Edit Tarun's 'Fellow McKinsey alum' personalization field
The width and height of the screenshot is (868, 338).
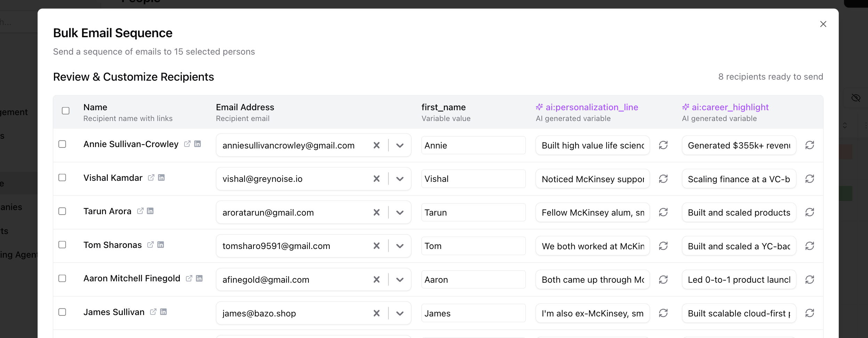593,212
